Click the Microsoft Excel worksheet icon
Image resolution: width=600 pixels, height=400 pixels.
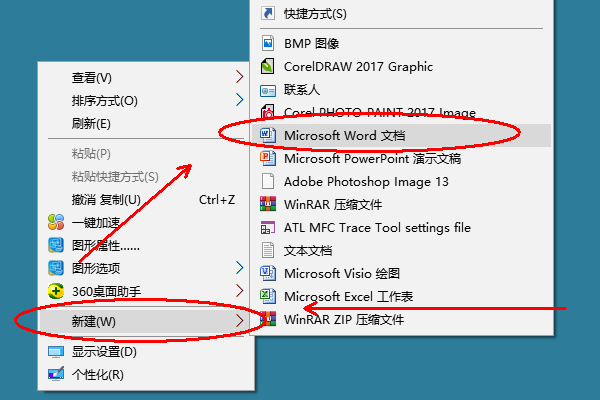tap(268, 296)
